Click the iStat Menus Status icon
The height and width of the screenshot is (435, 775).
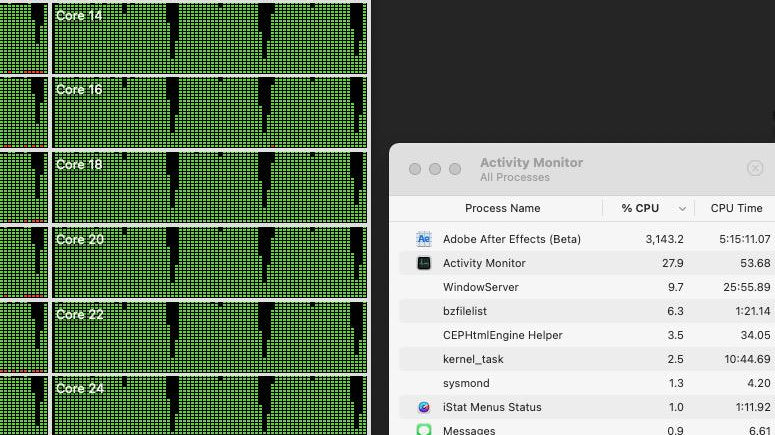pyautogui.click(x=424, y=407)
